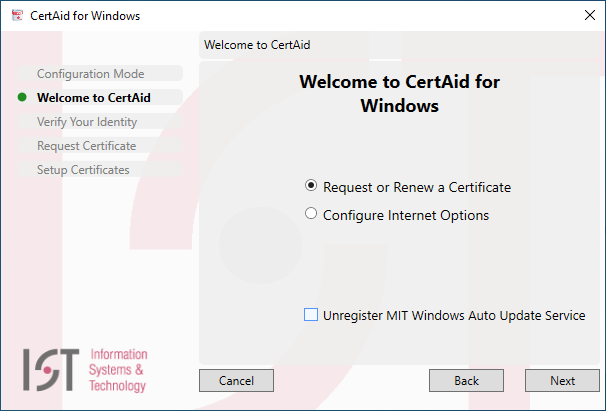Image resolution: width=606 pixels, height=411 pixels.
Task: Select Configure Internet Options radio button
Action: [311, 213]
